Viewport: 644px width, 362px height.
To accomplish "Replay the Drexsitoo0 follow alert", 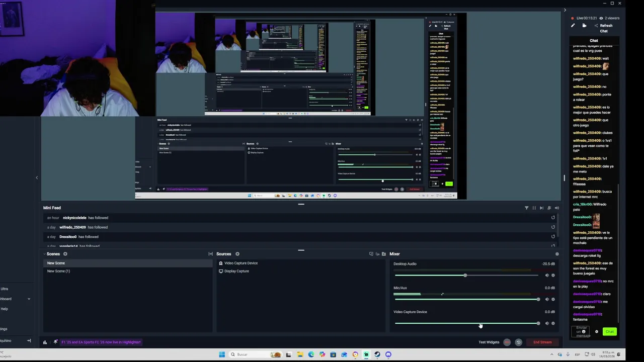I will (x=553, y=237).
